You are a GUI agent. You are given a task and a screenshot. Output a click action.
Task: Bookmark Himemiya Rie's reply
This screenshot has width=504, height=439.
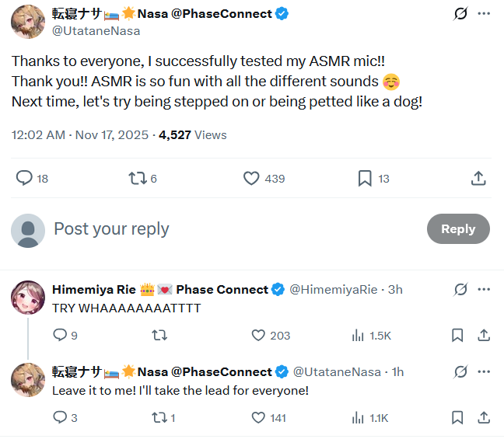[x=457, y=335]
